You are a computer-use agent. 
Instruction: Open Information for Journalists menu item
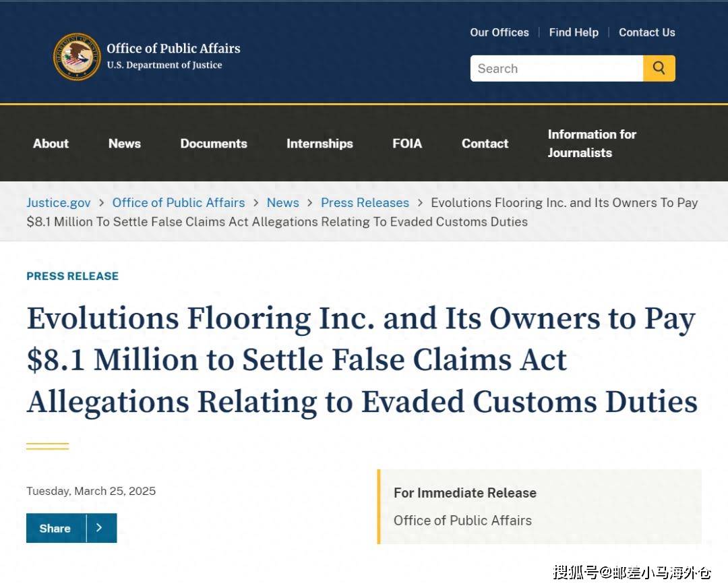592,144
